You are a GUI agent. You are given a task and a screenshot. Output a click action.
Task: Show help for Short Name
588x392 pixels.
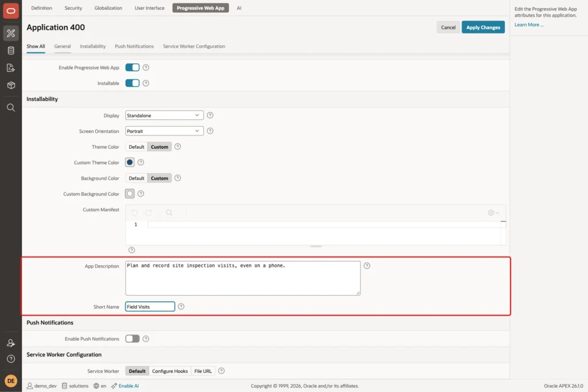[x=181, y=306]
